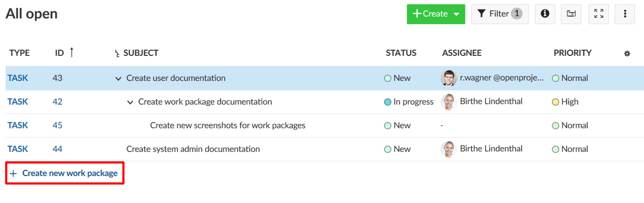Click the In progress status indicator
The height and width of the screenshot is (203, 644).
409,102
